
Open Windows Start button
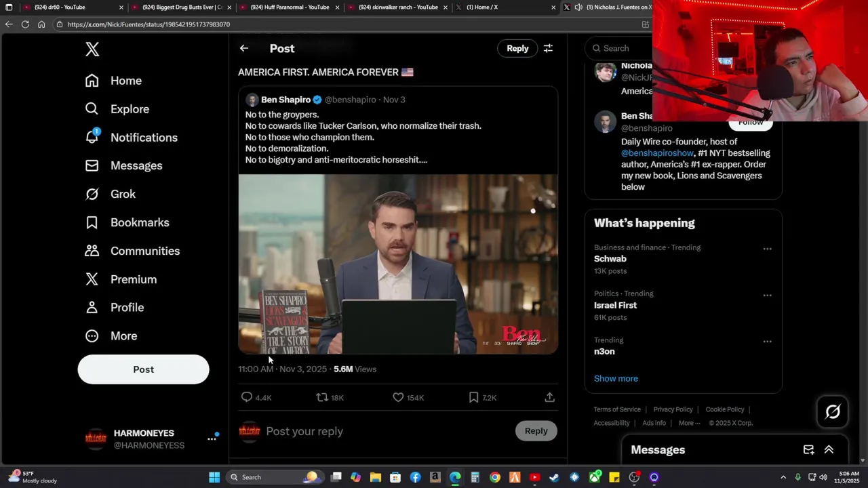pos(214,477)
